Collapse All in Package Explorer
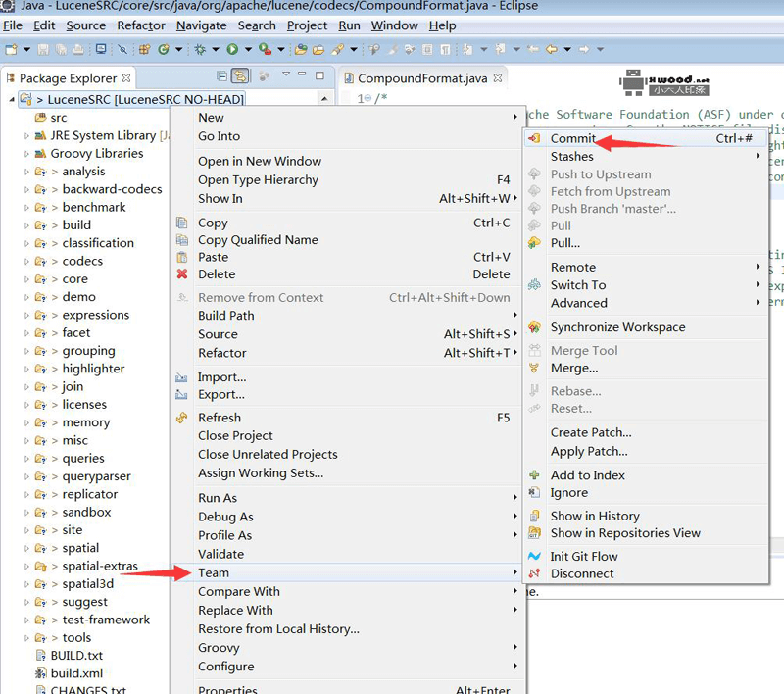 222,76
